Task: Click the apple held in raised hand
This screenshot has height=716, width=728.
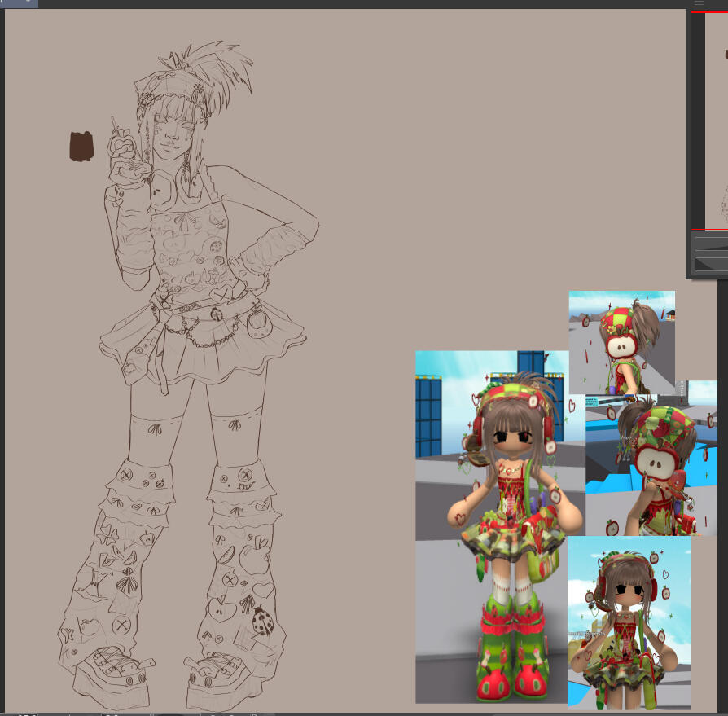Action: [x=122, y=147]
